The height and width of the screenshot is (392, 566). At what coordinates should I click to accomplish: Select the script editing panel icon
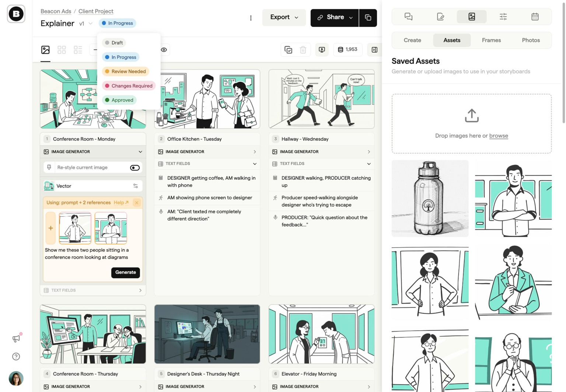[x=440, y=17]
